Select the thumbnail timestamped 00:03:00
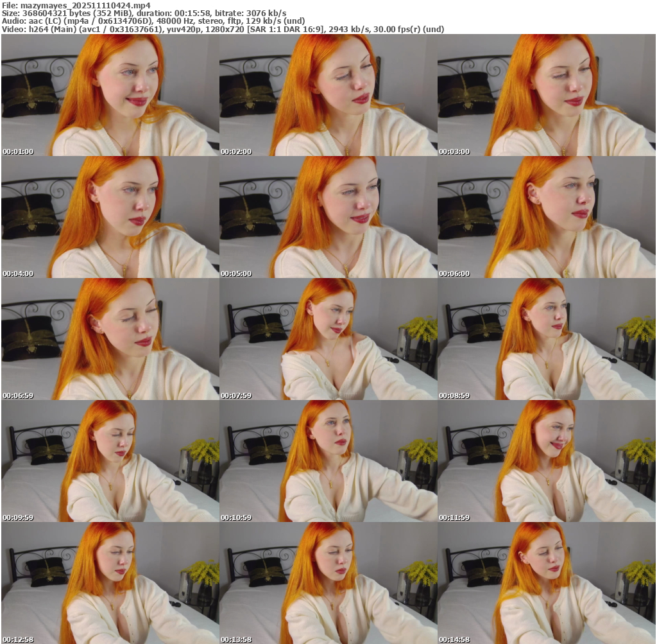 pyautogui.click(x=547, y=95)
